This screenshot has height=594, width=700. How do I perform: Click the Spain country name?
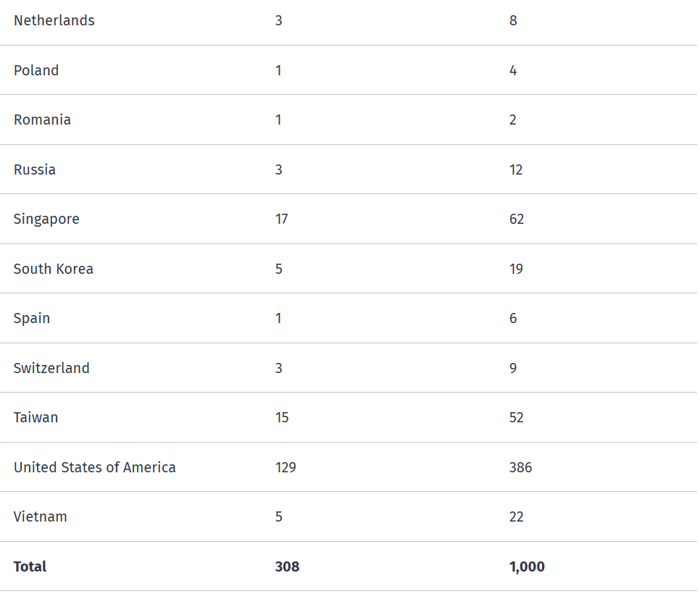tap(32, 319)
